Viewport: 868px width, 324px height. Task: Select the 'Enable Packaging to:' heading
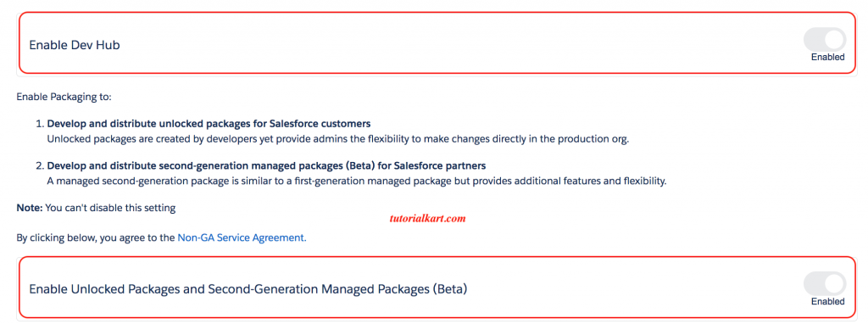tap(64, 98)
